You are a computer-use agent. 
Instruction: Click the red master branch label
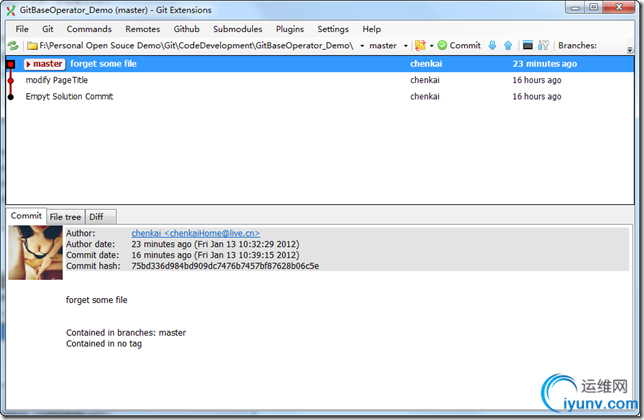click(x=45, y=64)
